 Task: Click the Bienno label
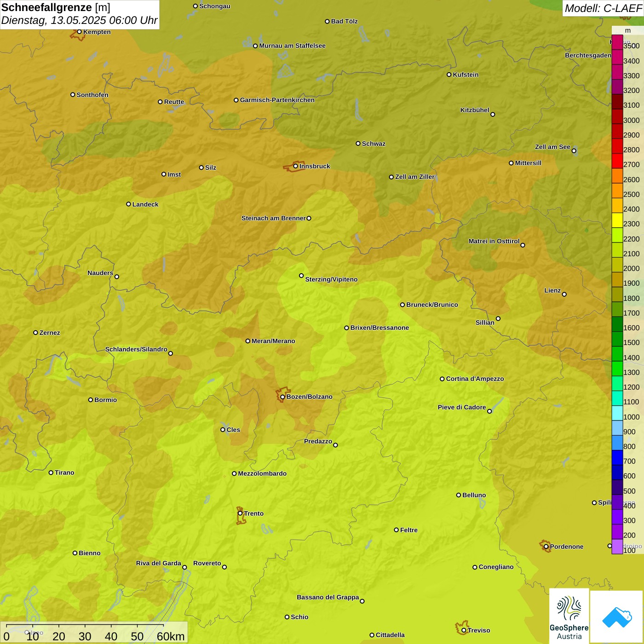pyautogui.click(x=89, y=553)
